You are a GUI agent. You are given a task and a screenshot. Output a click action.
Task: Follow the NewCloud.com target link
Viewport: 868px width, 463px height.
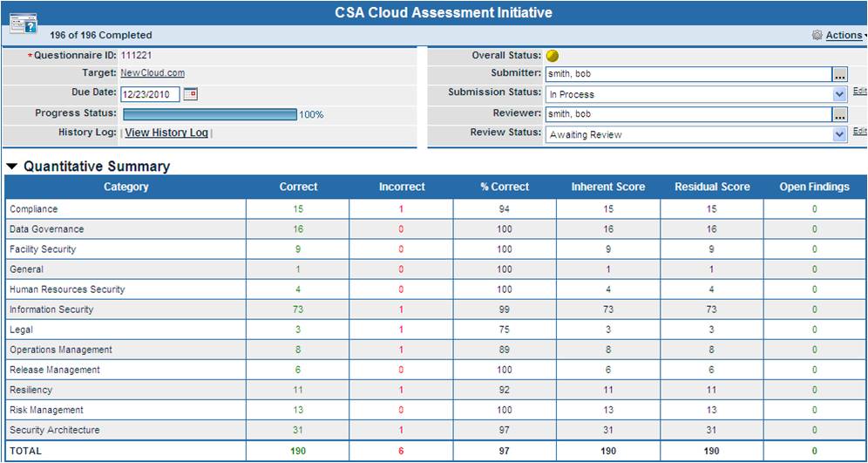coord(153,72)
